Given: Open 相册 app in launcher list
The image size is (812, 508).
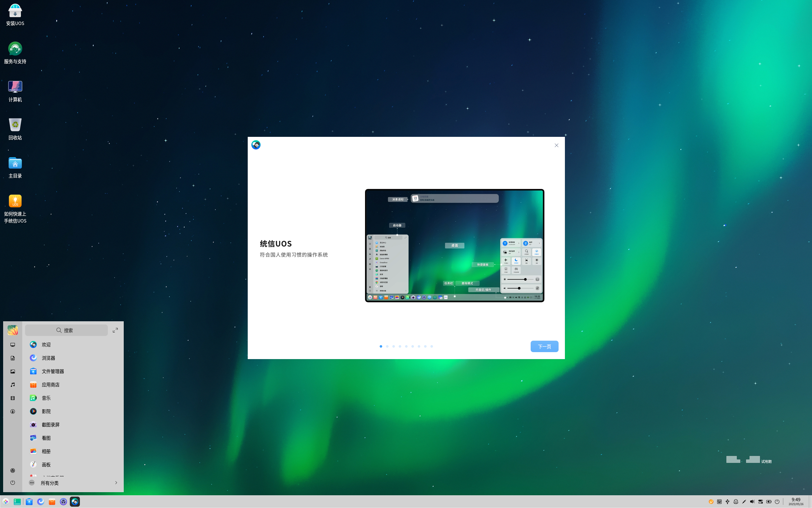Looking at the screenshot, I should point(73,451).
